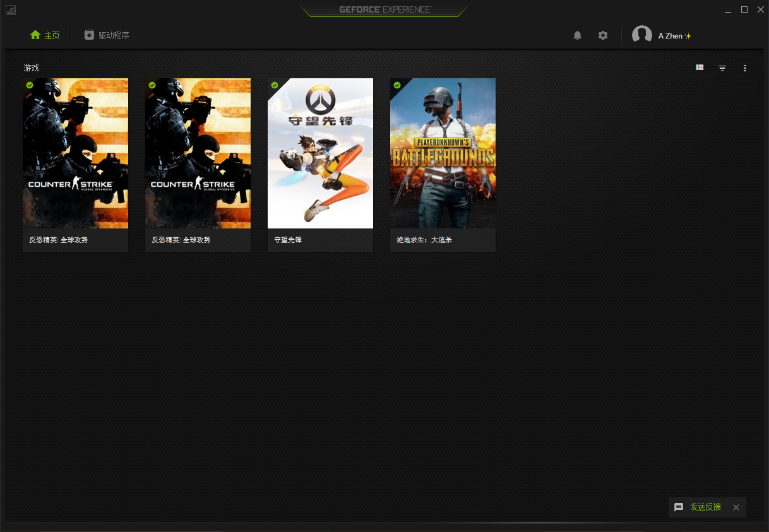Open the three-dot more options menu
The width and height of the screenshot is (769, 532).
point(745,68)
